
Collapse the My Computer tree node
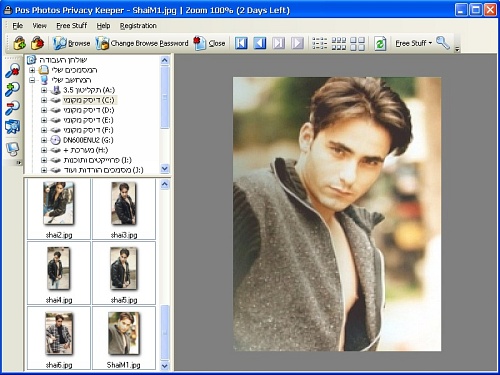click(x=32, y=80)
